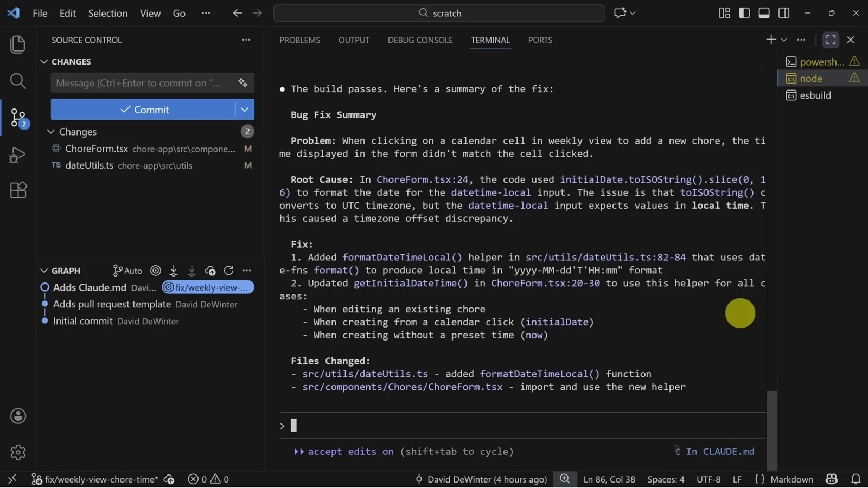Click the Fetch icon in Graph toolbar
The image size is (868, 488).
pyautogui.click(x=174, y=271)
